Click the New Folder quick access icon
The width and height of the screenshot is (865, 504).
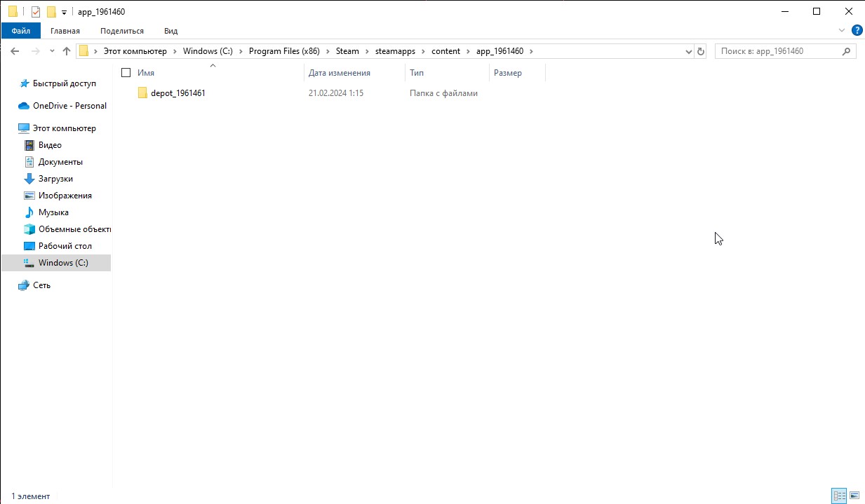click(51, 12)
